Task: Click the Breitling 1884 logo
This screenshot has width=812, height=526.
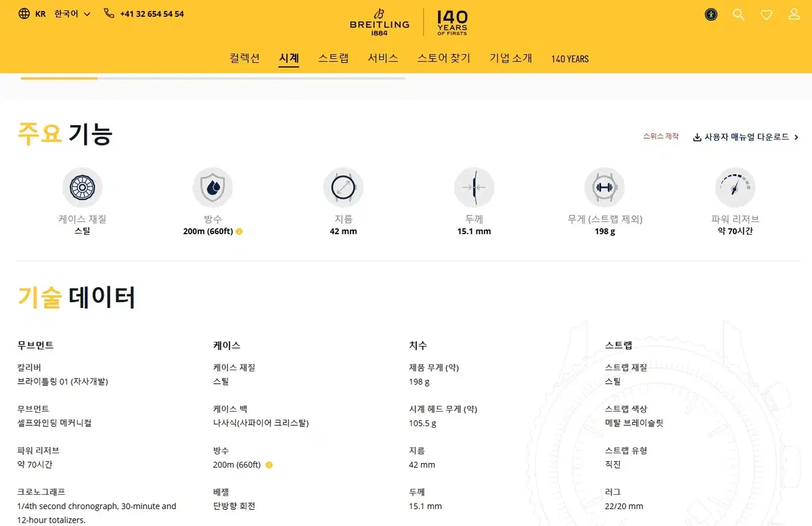Action: click(x=379, y=22)
